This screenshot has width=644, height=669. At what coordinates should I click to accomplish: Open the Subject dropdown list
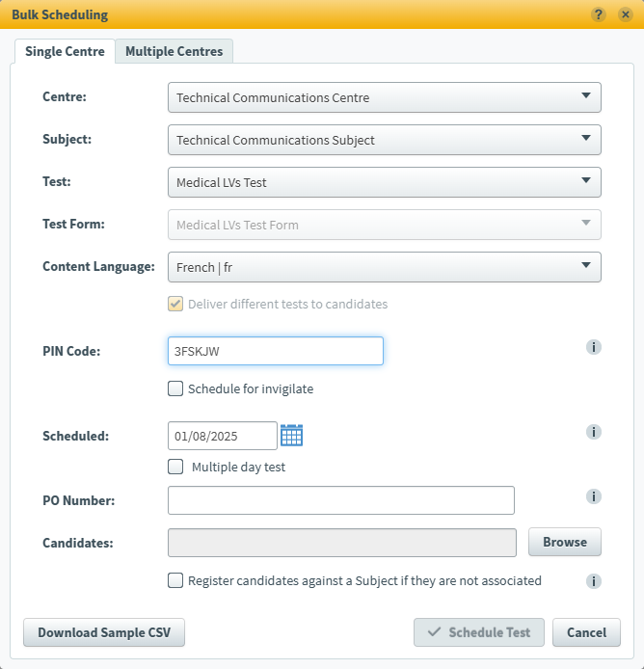click(x=385, y=140)
